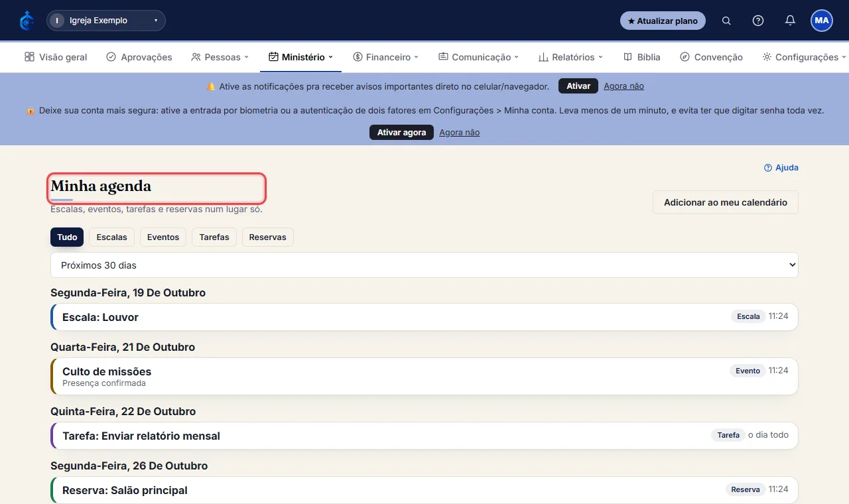Open the Reserva: Salão principal item
The width and height of the screenshot is (849, 504).
coord(424,490)
